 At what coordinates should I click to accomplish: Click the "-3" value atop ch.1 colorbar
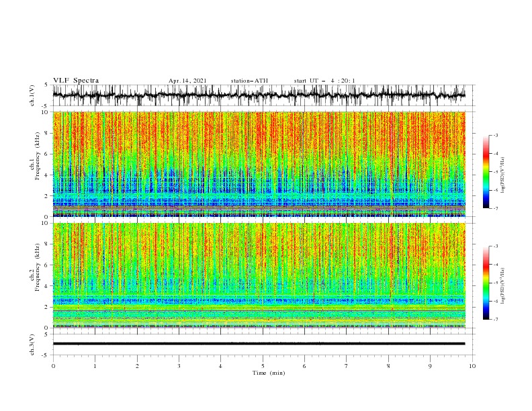[x=496, y=135]
